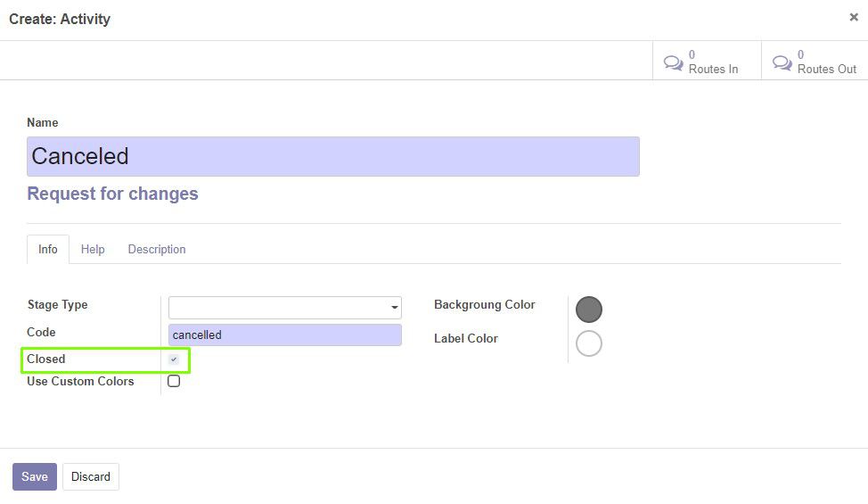This screenshot has width=868, height=504.
Task: Switch to the Help tab
Action: point(93,249)
